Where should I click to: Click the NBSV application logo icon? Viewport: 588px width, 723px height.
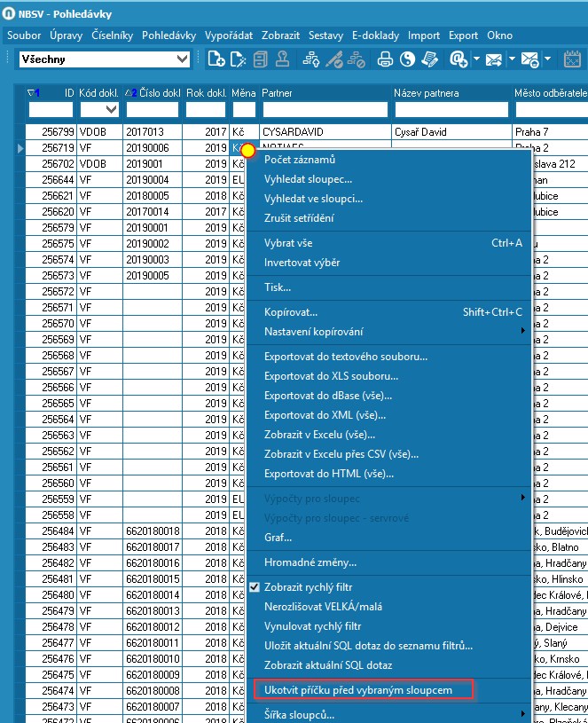tap(8, 14)
